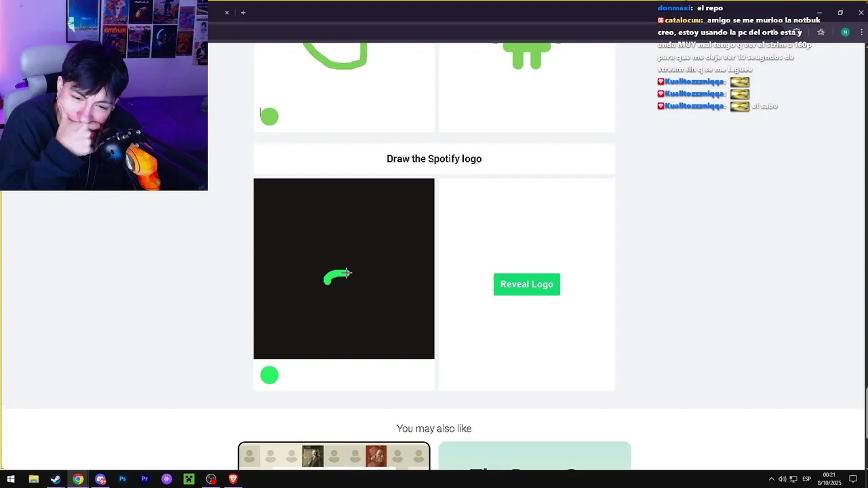
Task: Change the ESP input language
Action: pyautogui.click(x=807, y=479)
